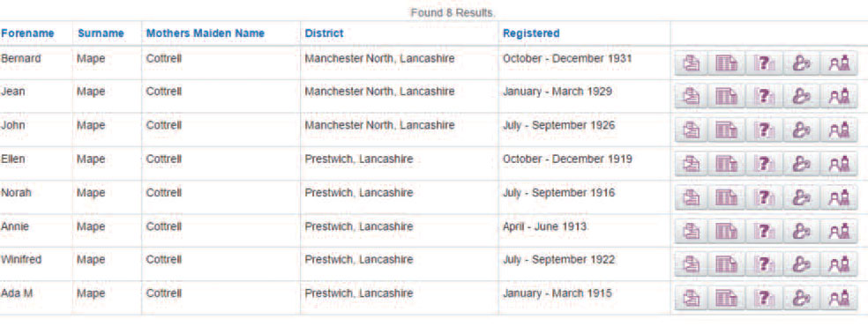The height and width of the screenshot is (326, 868).
Task: Click the table page icon for Winifred Mape
Action: coord(726,264)
